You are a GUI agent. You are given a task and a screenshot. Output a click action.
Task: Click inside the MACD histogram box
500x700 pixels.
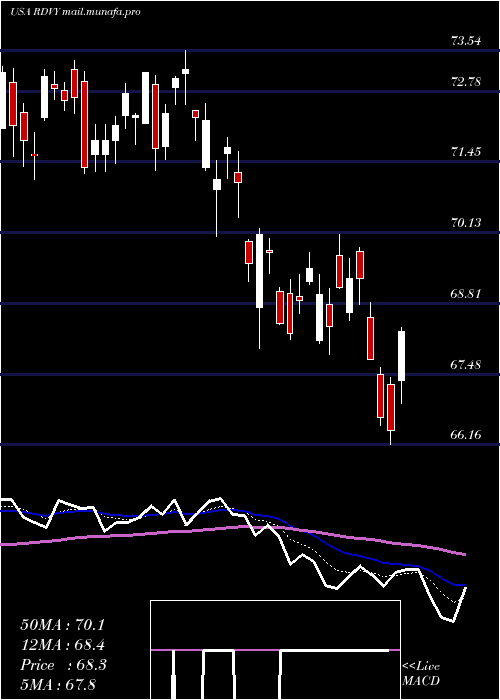(x=275, y=650)
